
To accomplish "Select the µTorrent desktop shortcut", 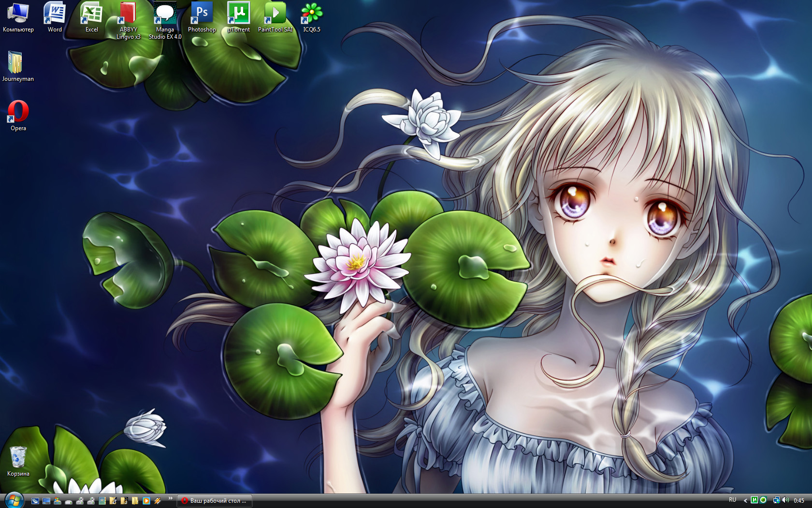I will point(238,17).
